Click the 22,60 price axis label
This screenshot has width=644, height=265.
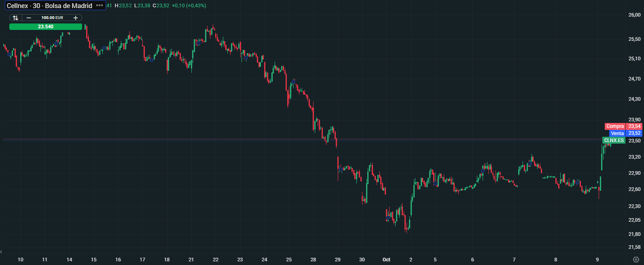[x=634, y=189]
